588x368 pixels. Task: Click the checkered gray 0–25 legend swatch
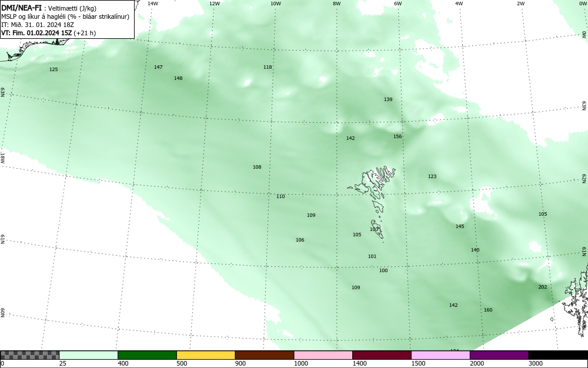tap(29, 355)
